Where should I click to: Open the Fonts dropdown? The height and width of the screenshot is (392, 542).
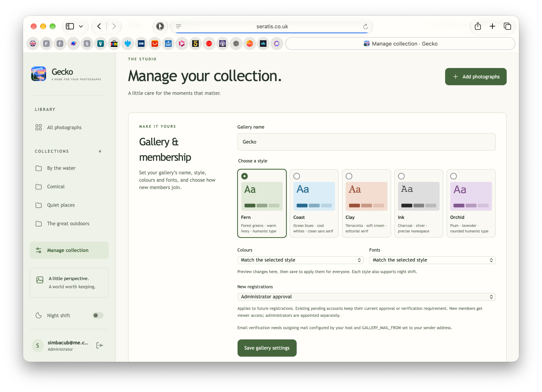click(432, 260)
